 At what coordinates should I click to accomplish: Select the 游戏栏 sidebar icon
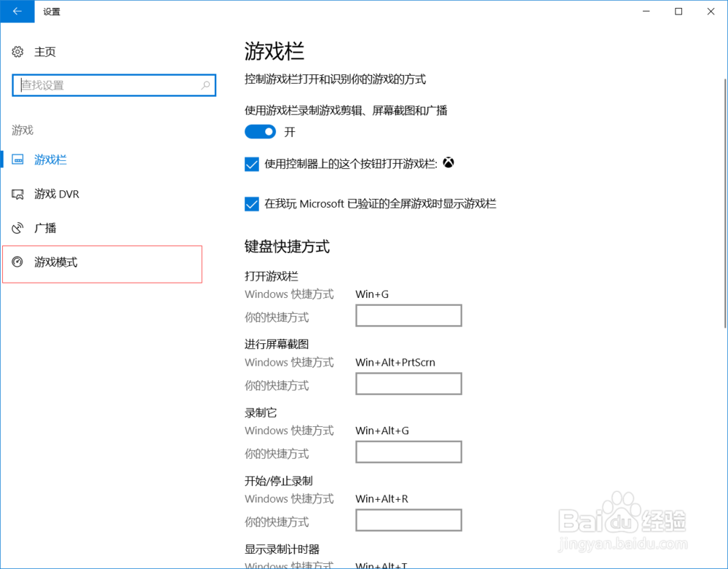point(17,160)
